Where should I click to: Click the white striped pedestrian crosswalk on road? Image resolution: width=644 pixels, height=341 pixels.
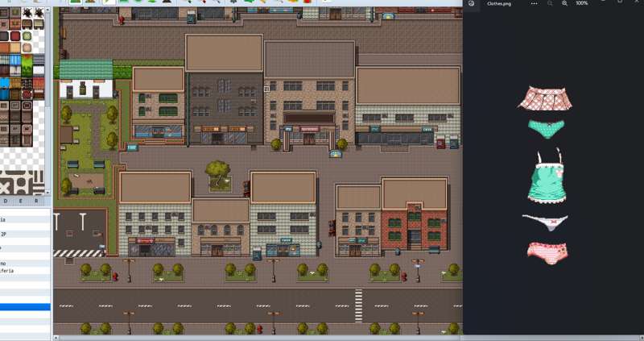tap(359, 305)
